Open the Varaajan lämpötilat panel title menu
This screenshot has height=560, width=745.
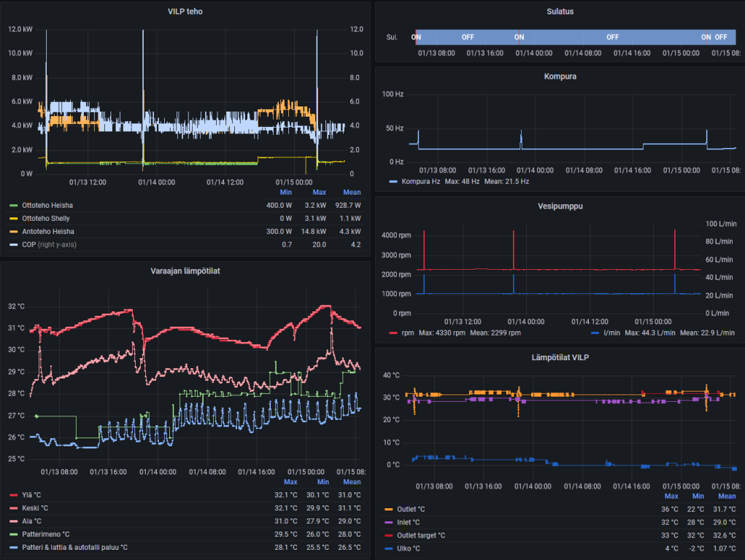(x=185, y=271)
